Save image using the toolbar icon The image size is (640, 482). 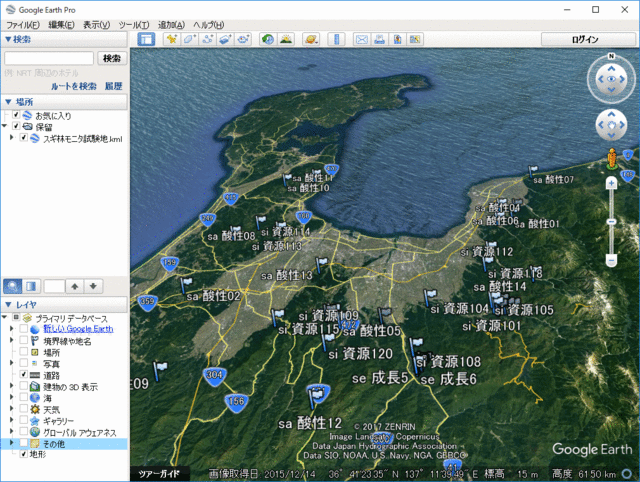click(397, 39)
